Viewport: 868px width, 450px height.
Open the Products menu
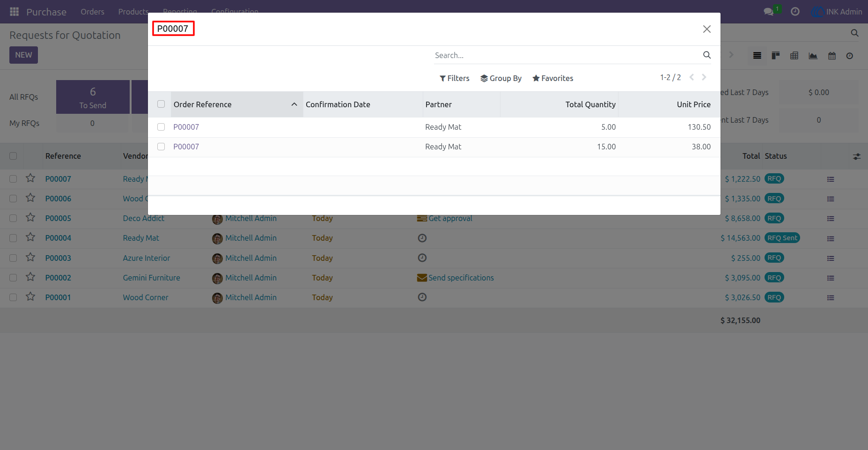click(133, 12)
